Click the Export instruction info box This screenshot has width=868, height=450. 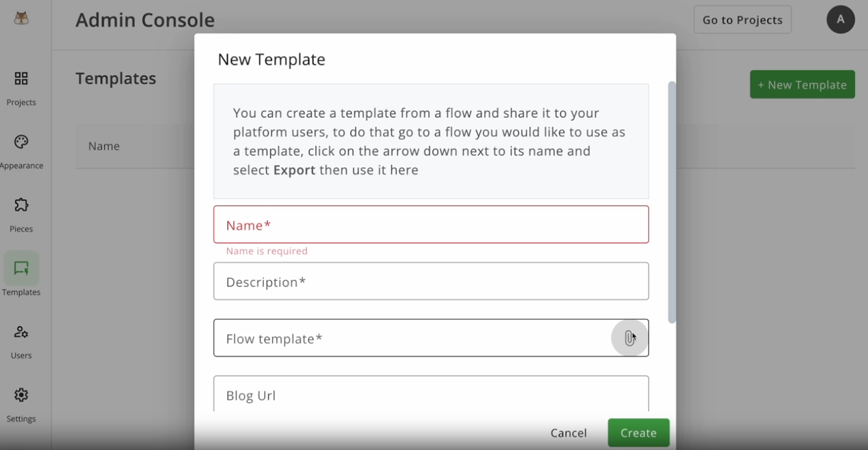point(431,141)
